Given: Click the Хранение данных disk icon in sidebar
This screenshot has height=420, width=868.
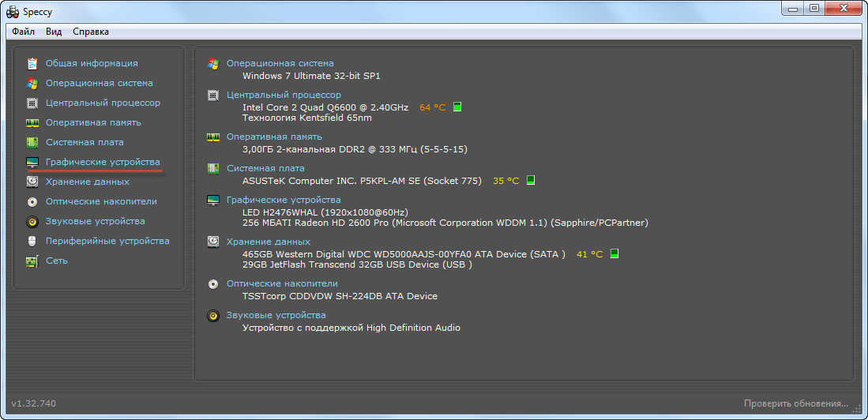Looking at the screenshot, I should (32, 182).
